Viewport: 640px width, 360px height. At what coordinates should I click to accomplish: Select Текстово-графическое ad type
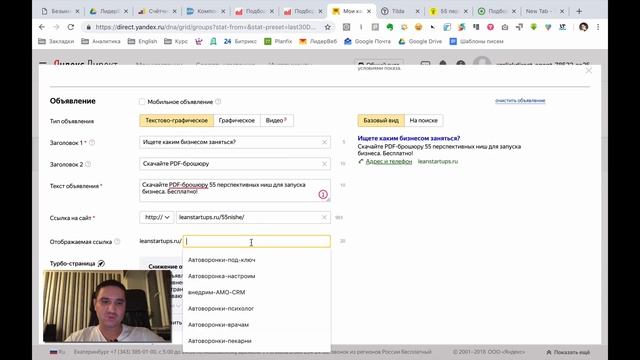coord(176,120)
